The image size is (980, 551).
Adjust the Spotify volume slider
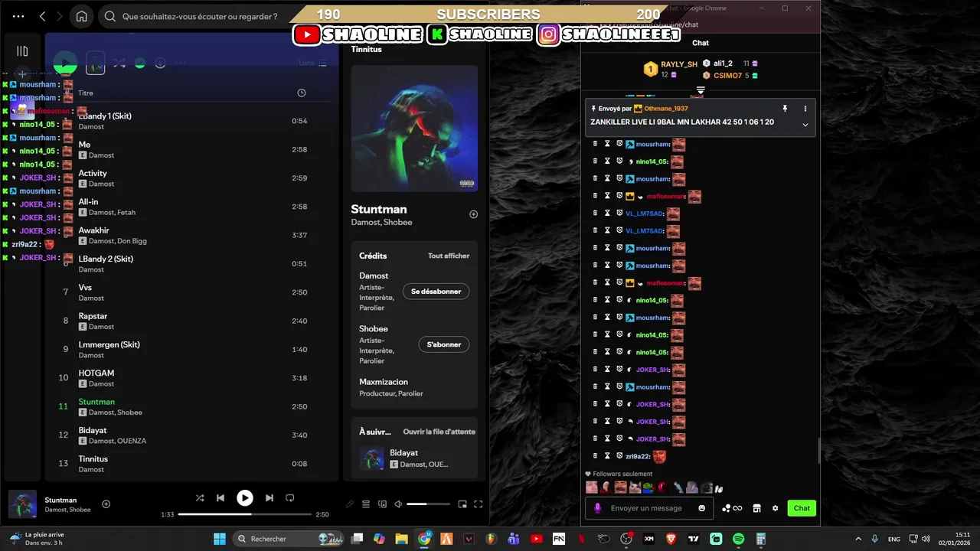coord(427,504)
